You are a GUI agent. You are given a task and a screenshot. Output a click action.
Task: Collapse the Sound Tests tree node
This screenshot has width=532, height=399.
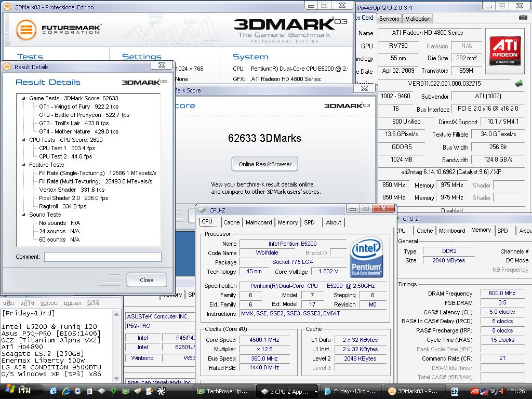coord(23,215)
